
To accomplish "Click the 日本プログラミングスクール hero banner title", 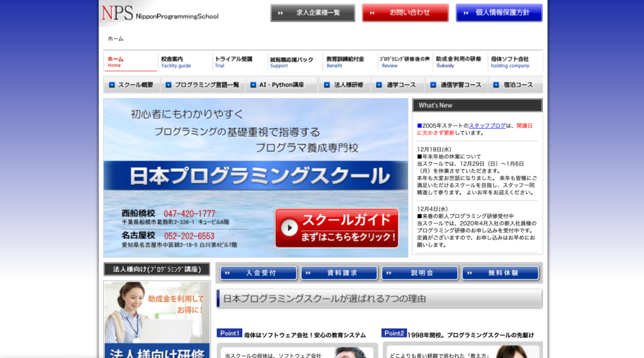I will coord(260,175).
